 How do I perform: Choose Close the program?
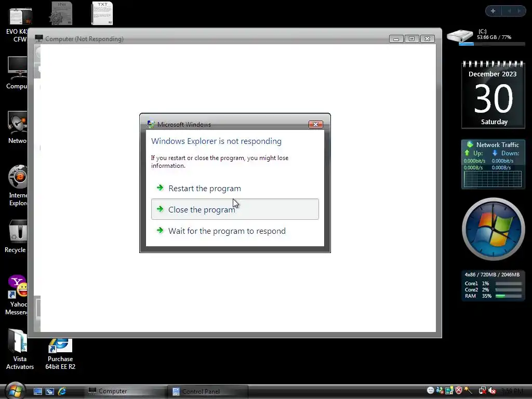(235, 209)
